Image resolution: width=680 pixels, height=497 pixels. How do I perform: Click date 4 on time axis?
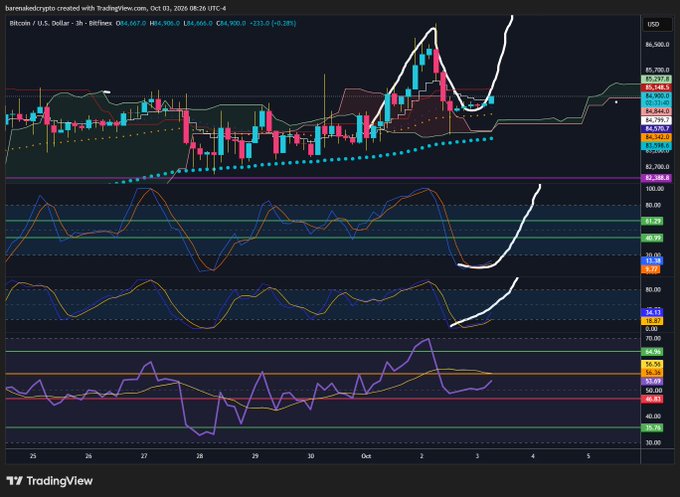coord(533,456)
